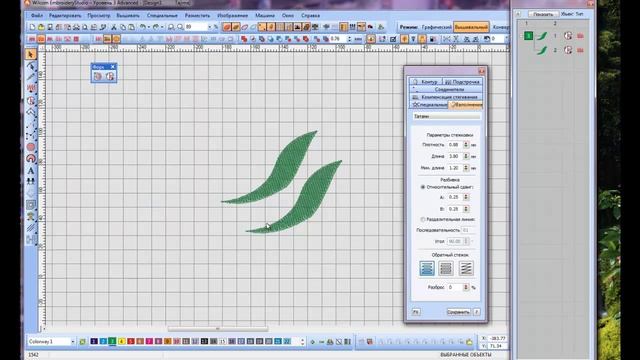The width and height of the screenshot is (640, 360).
Task: Click the horizontal canvas scrollbar thumb
Action: tap(218, 329)
